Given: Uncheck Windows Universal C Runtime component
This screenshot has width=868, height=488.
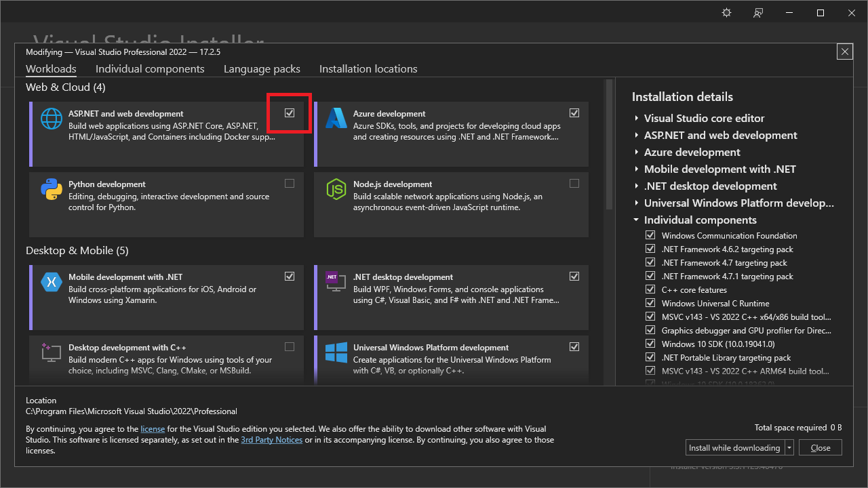Looking at the screenshot, I should pyautogui.click(x=650, y=304).
